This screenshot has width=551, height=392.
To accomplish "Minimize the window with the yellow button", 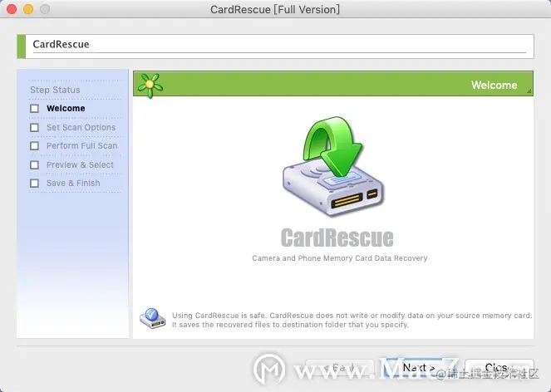I will click(28, 9).
